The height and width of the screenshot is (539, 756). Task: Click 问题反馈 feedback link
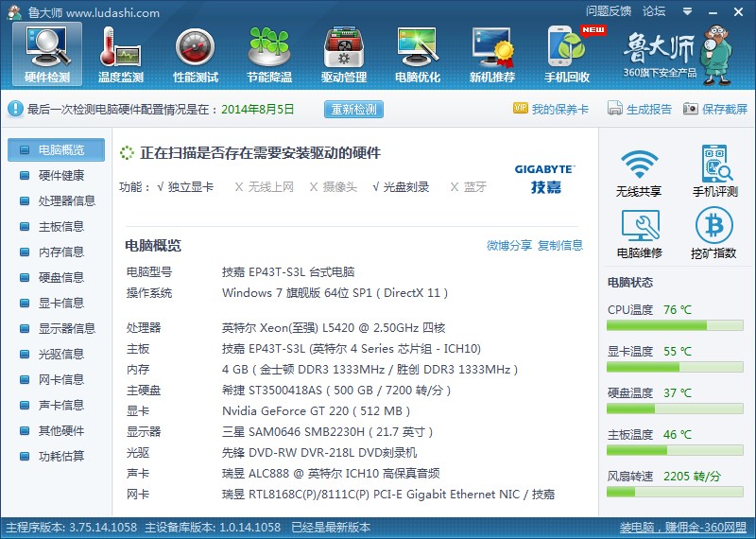[609, 11]
